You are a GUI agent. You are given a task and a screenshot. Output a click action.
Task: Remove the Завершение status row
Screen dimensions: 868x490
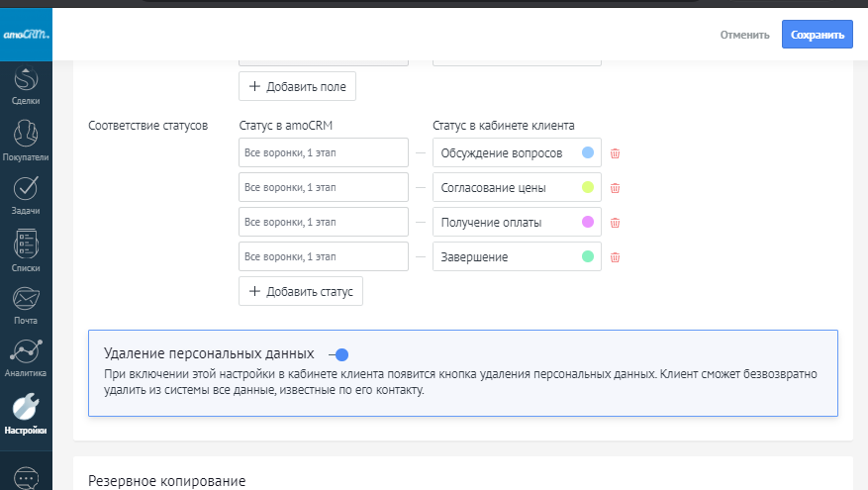pos(615,257)
